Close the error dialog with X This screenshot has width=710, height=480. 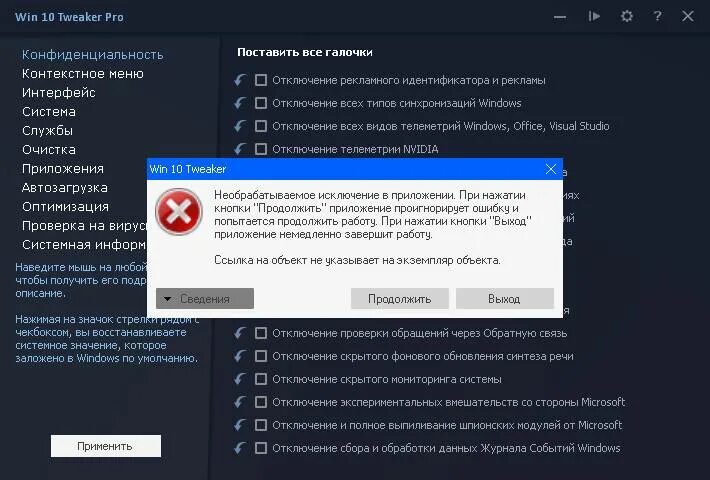click(x=551, y=169)
